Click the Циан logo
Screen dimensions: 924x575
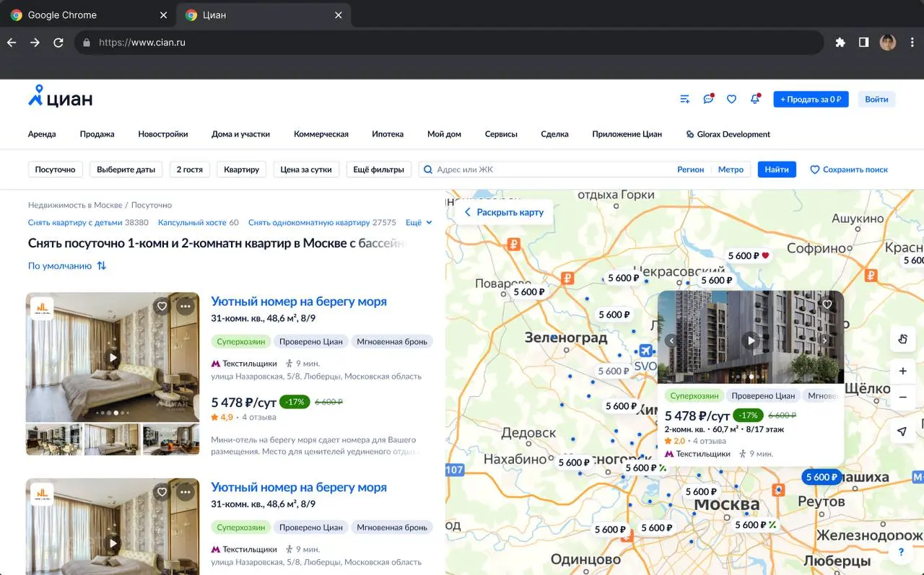(x=60, y=97)
